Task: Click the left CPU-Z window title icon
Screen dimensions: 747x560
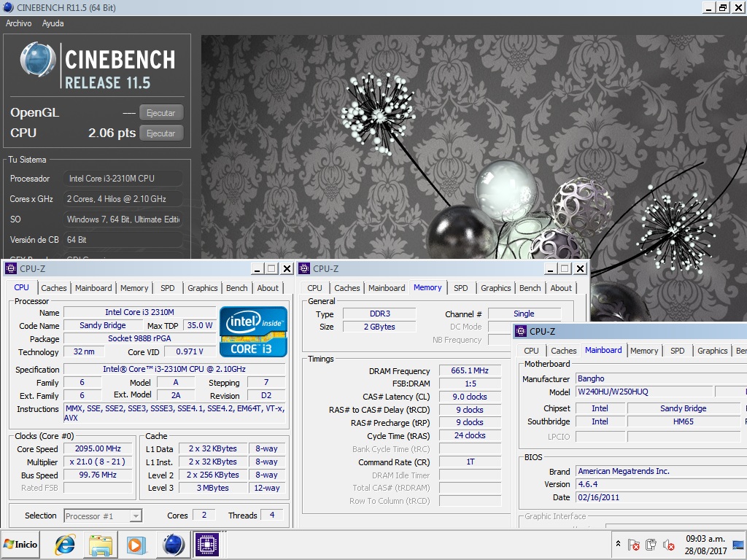Action: (10, 268)
